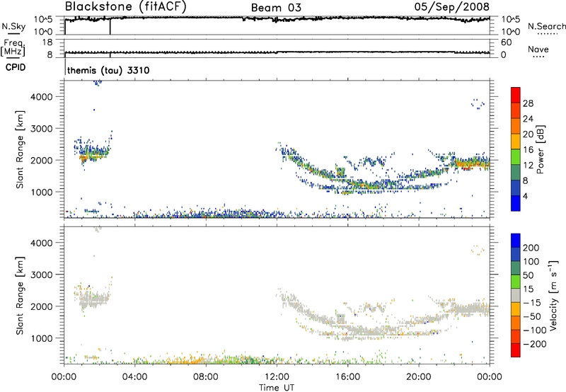Select the "18" frequency axis tick
This screenshot has width=566, height=392.
click(x=47, y=42)
